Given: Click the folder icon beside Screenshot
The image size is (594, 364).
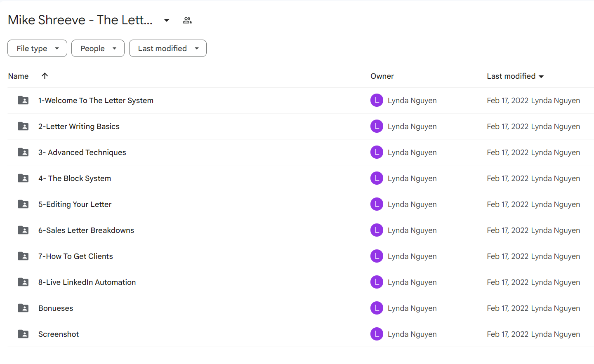Looking at the screenshot, I should point(23,334).
